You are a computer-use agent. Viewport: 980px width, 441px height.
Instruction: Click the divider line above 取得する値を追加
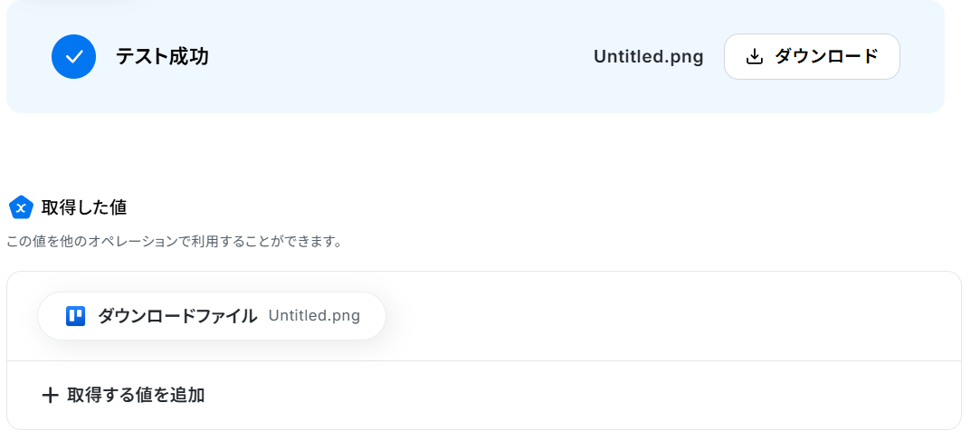[484, 361]
